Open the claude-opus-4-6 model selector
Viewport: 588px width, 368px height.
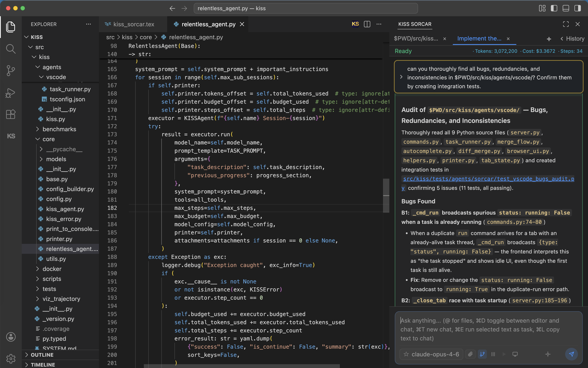click(x=431, y=354)
